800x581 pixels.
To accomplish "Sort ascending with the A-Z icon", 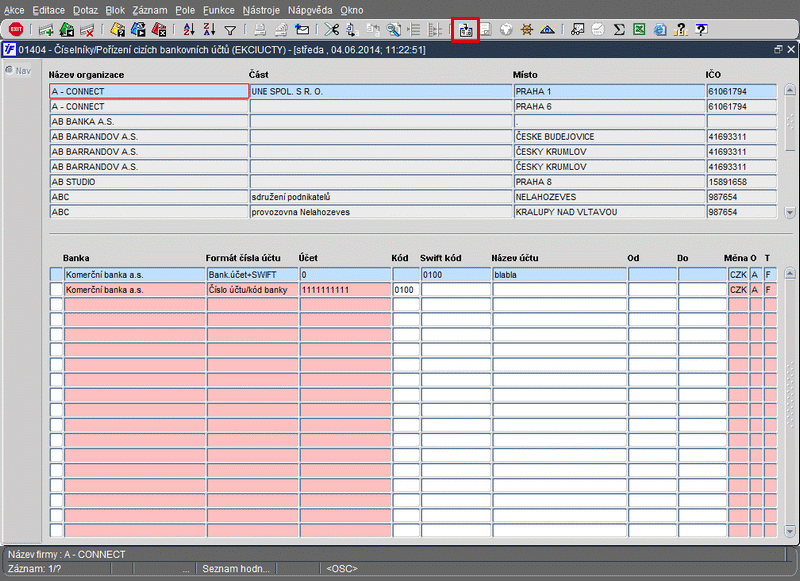I will 188,30.
